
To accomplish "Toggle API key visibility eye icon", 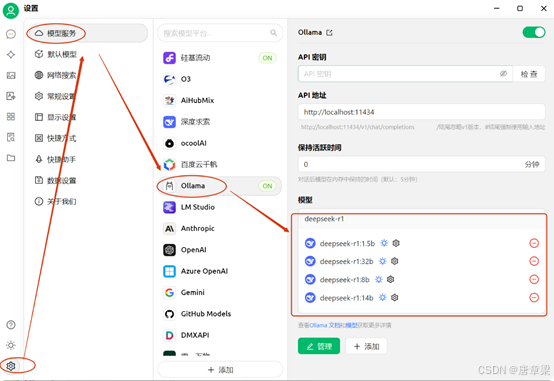I will 503,74.
